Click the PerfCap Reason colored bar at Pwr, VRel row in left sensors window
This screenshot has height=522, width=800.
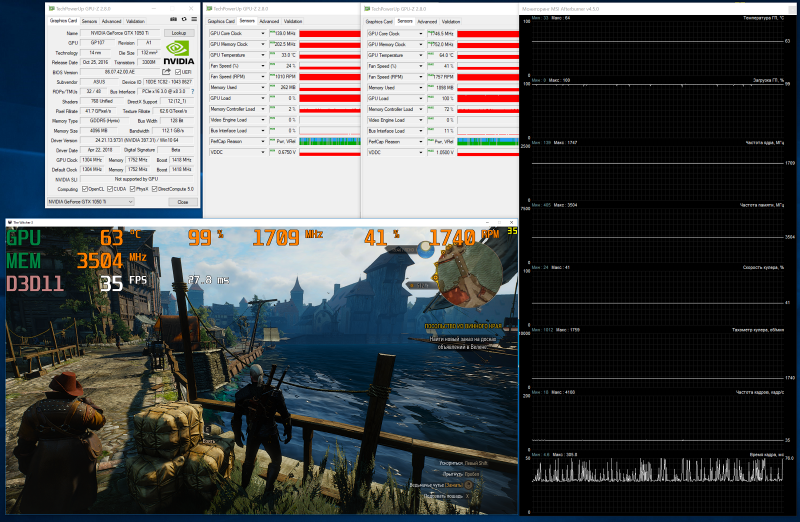tap(328, 141)
